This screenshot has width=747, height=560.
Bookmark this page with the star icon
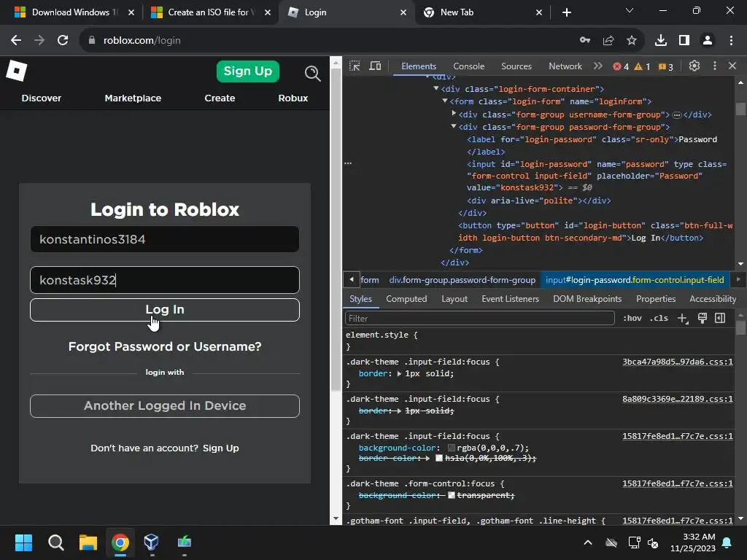(632, 41)
